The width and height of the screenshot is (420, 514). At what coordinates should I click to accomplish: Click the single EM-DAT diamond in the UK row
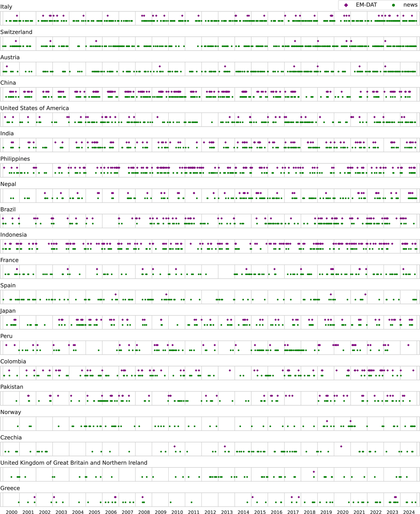coord(314,472)
